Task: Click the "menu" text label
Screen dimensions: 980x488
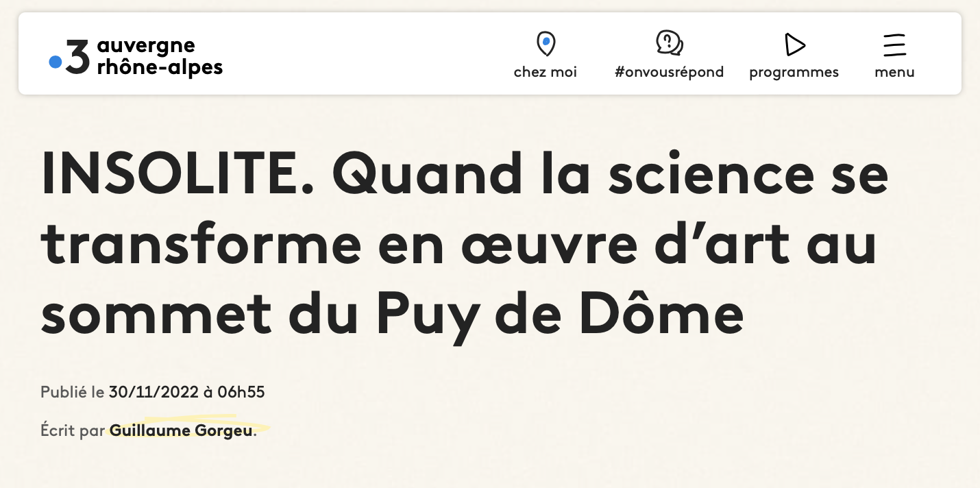Action: (x=894, y=72)
